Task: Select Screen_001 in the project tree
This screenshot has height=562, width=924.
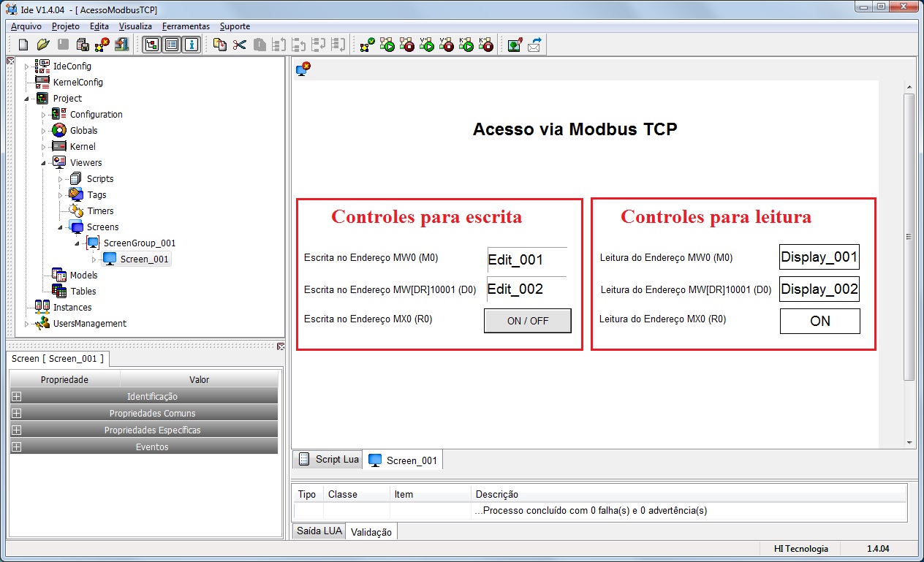Action: coord(145,259)
